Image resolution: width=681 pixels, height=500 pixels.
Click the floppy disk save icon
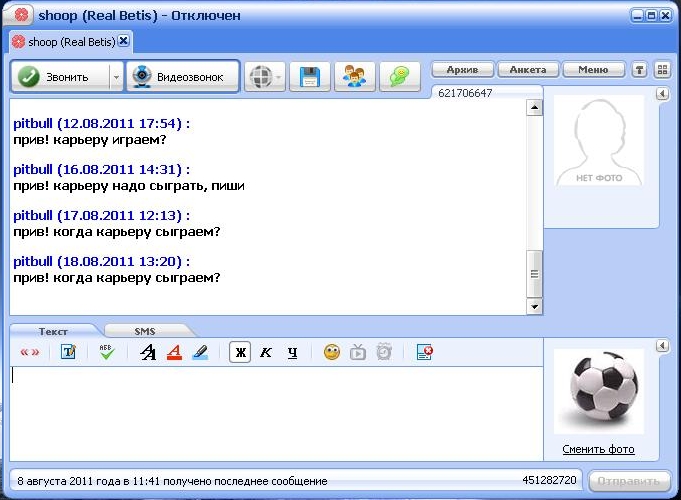tap(310, 77)
